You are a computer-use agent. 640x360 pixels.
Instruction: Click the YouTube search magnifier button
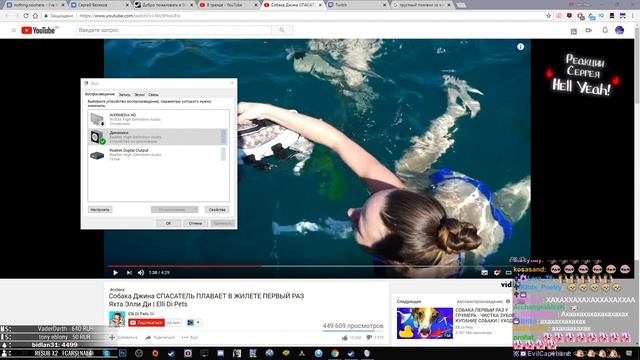282,30
